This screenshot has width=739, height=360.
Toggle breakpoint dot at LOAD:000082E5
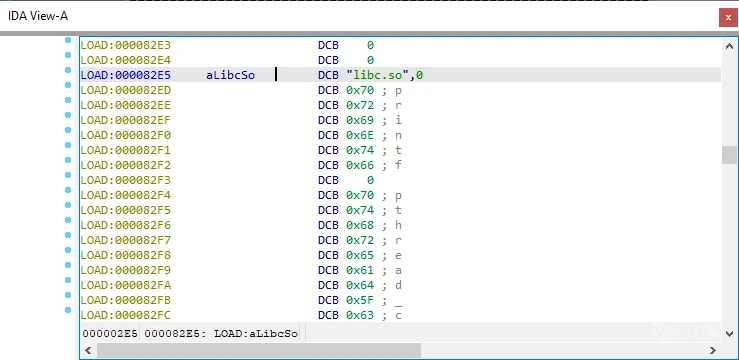click(x=68, y=70)
